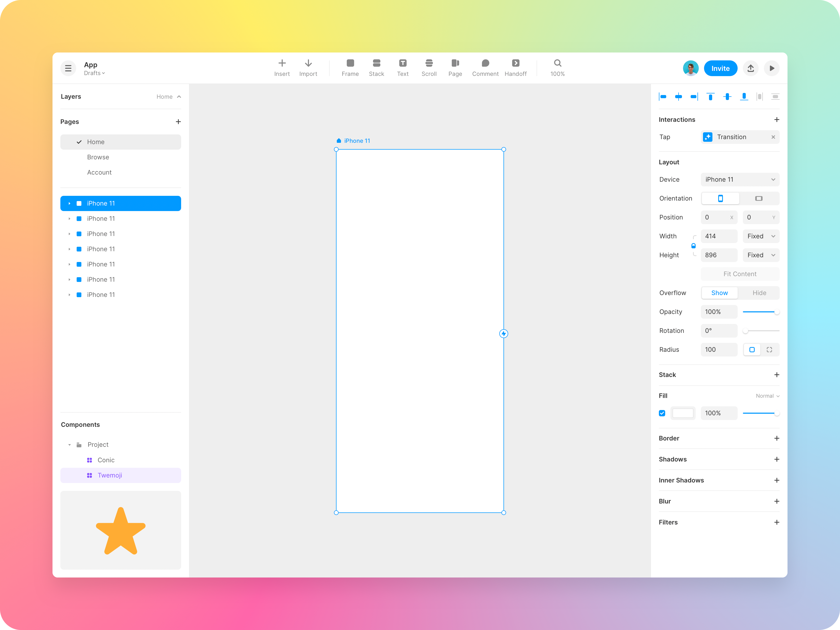Open the Drafts dropdown under App
Screen dimensions: 840x630
pyautogui.click(x=94, y=73)
